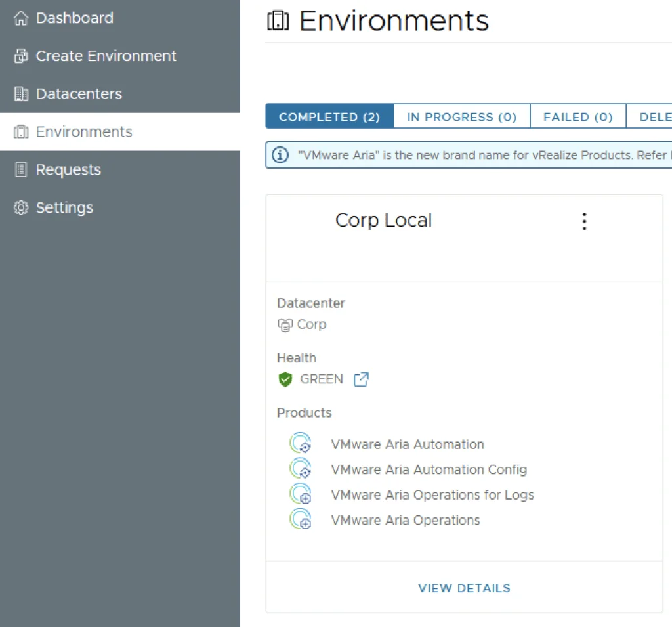Click the Settings gear icon
The height and width of the screenshot is (627, 672).
pos(20,207)
